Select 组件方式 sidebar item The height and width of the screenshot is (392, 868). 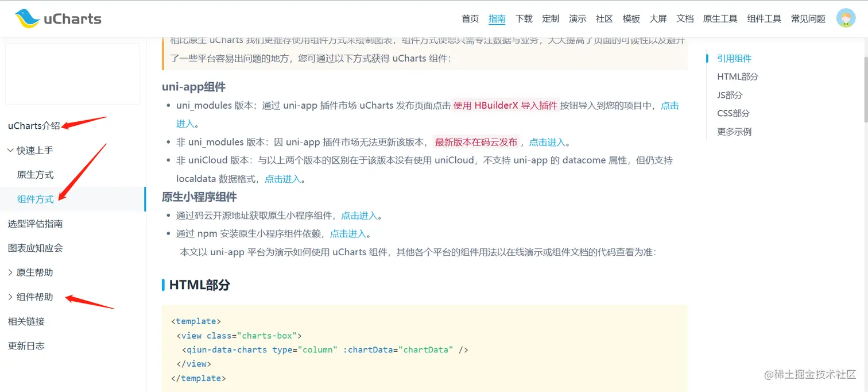click(36, 199)
